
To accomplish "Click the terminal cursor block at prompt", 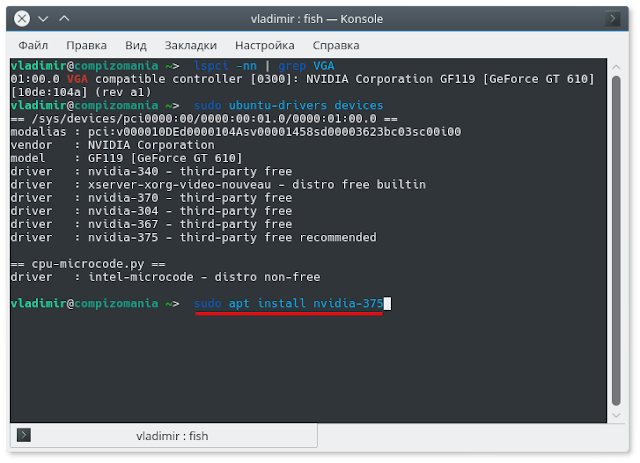I will coord(387,303).
